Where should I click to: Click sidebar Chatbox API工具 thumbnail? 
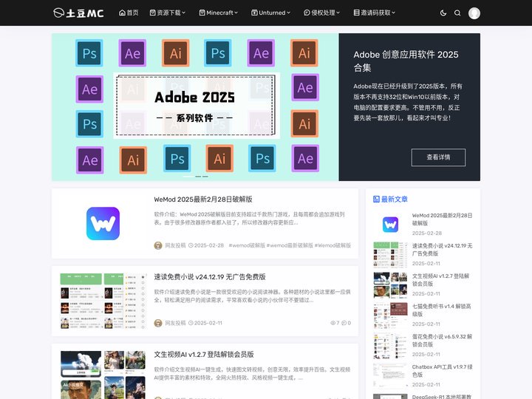coord(390,376)
